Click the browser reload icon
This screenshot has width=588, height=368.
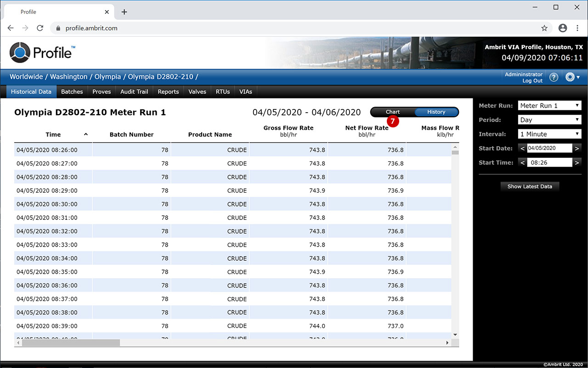point(40,28)
